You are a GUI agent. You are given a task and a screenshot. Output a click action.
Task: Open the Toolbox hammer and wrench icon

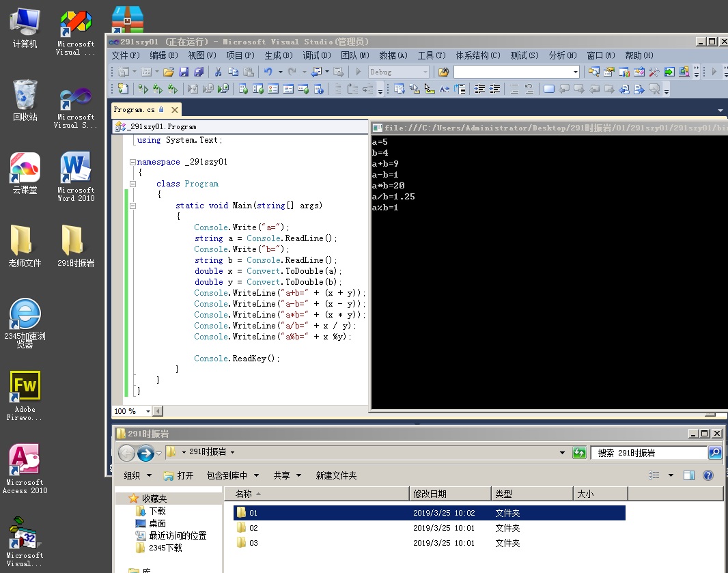click(654, 72)
